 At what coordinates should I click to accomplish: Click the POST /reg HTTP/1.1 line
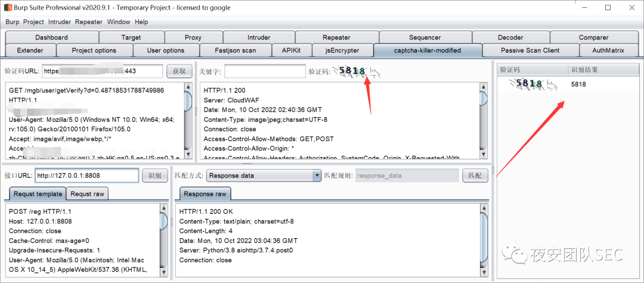click(x=40, y=211)
